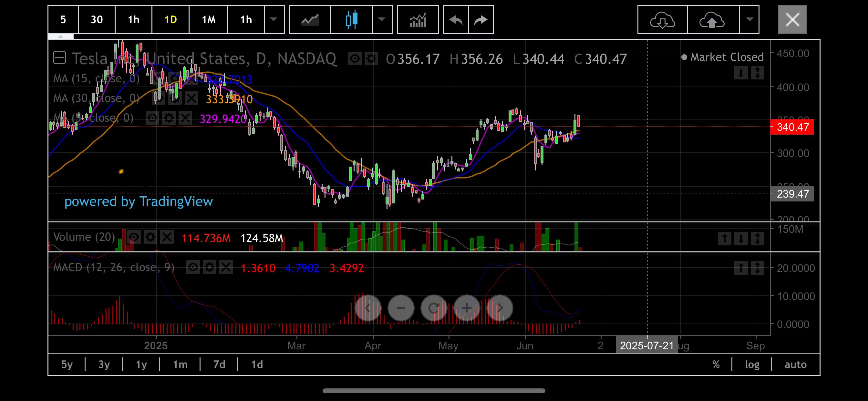The height and width of the screenshot is (401, 868).
Task: Set range to 1m
Action: 180,365
